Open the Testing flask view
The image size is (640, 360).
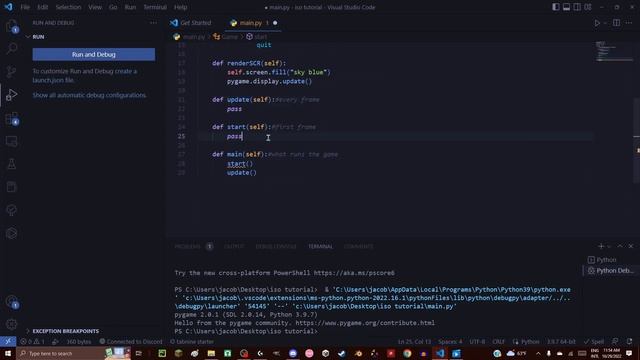(11, 164)
